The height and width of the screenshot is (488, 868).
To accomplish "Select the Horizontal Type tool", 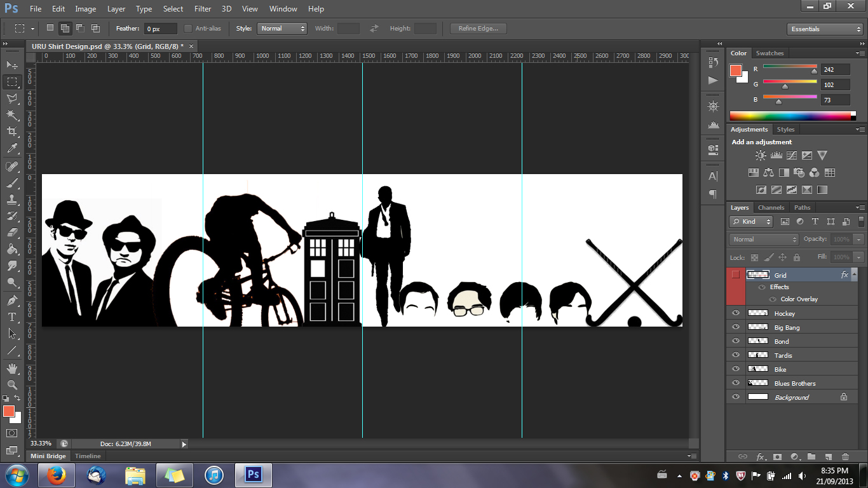I will click(x=12, y=316).
